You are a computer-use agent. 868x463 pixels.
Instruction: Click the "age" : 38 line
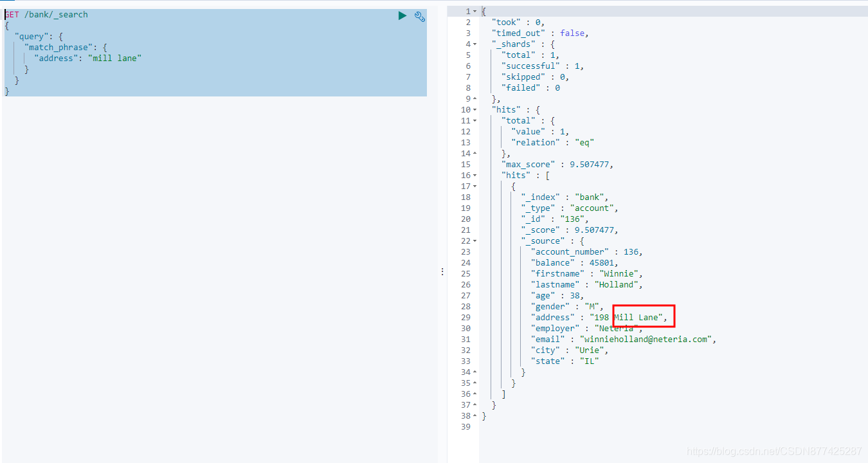(557, 296)
